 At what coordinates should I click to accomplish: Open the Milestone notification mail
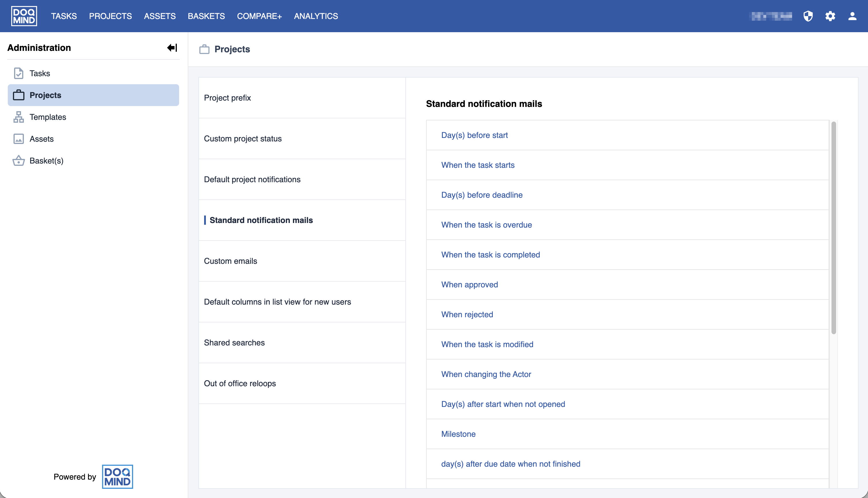(x=458, y=434)
